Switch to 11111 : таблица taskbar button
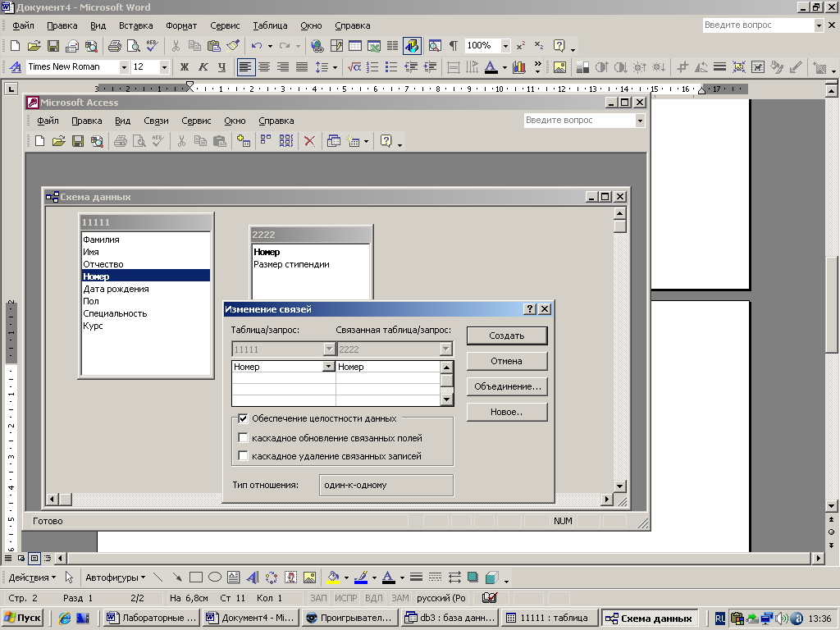This screenshot has height=630, width=840. (550, 618)
